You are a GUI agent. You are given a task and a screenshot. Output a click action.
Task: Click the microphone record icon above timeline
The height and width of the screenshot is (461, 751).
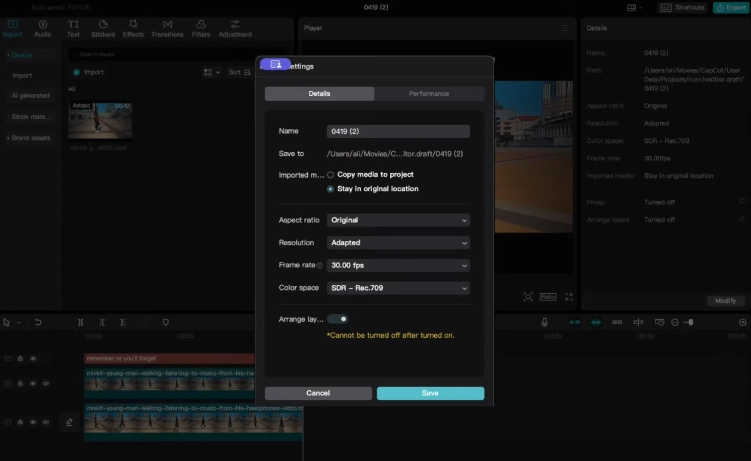pyautogui.click(x=545, y=322)
